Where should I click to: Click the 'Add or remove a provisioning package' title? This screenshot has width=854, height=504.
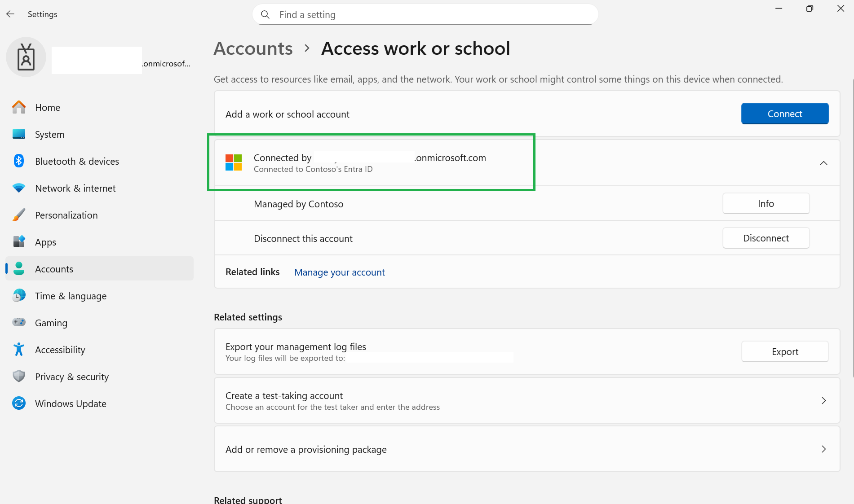(306, 450)
